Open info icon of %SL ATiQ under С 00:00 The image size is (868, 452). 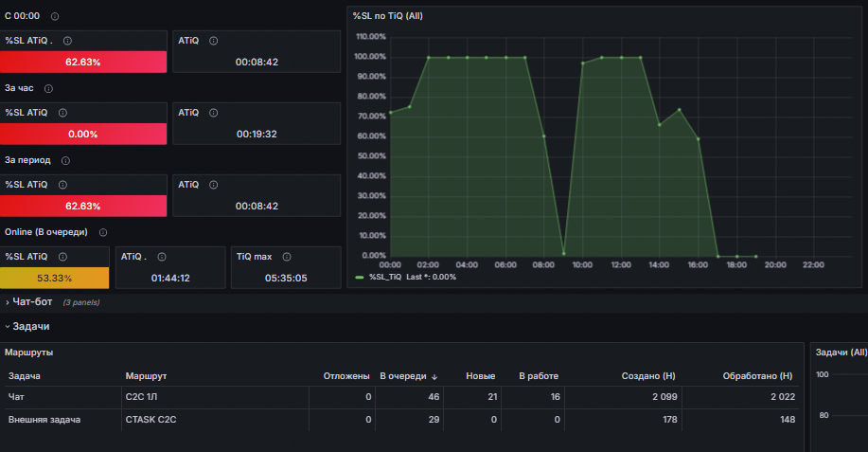click(x=67, y=41)
